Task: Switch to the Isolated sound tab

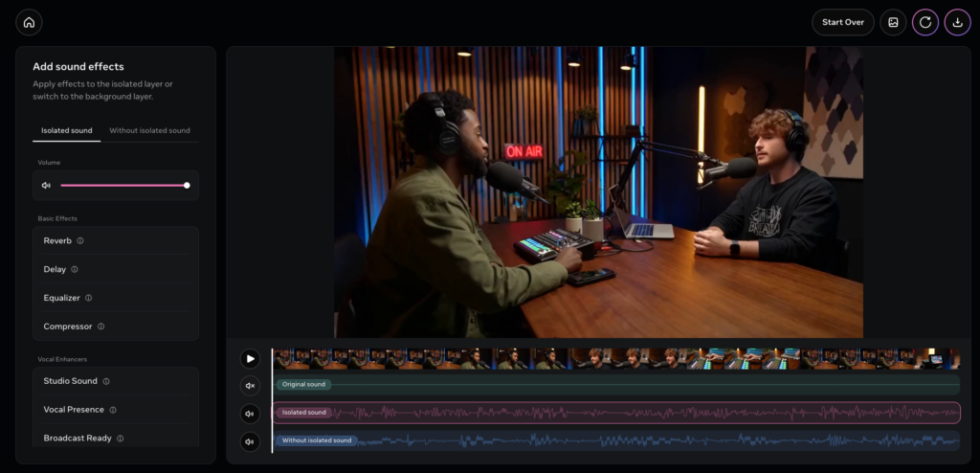Action: pos(67,130)
